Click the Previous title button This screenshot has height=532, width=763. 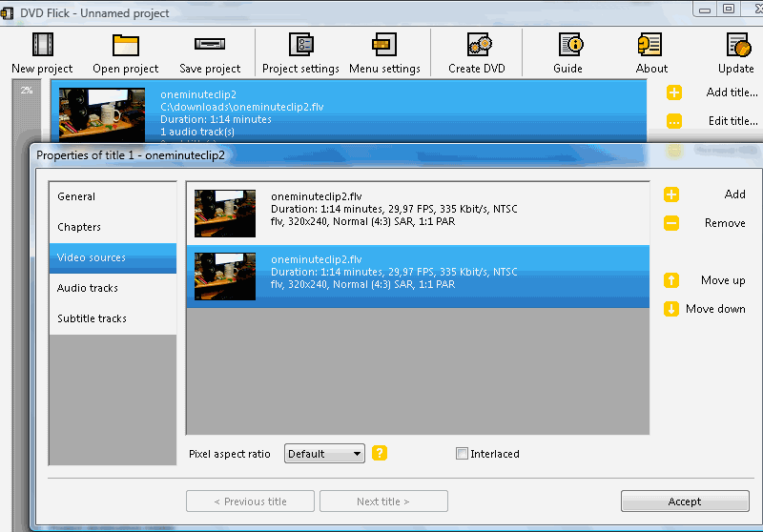pos(250,501)
